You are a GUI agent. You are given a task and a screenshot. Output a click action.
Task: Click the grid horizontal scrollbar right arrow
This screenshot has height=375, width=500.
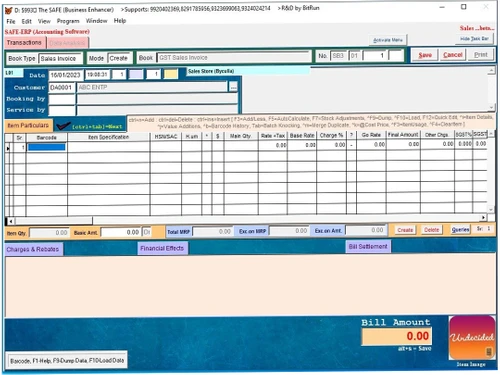483,218
